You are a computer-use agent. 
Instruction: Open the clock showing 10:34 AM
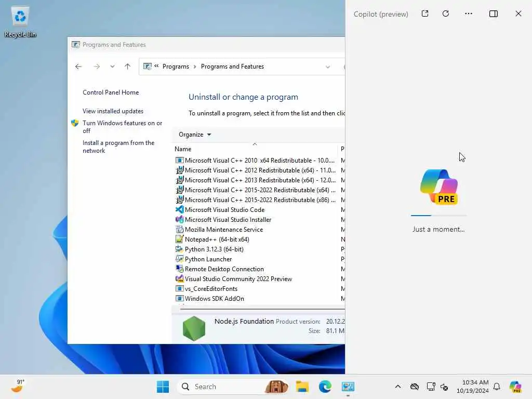coord(473,387)
